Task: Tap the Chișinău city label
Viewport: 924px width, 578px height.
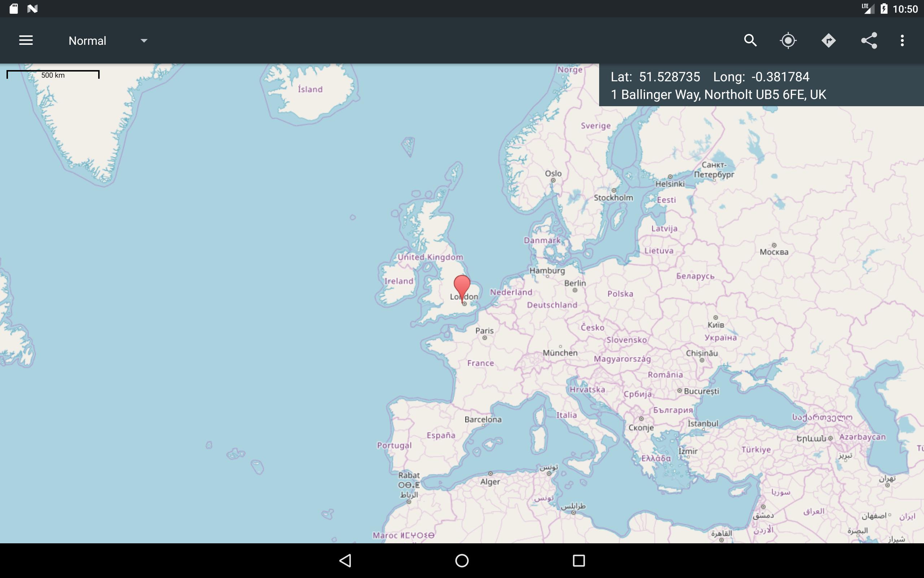Action: pyautogui.click(x=702, y=353)
